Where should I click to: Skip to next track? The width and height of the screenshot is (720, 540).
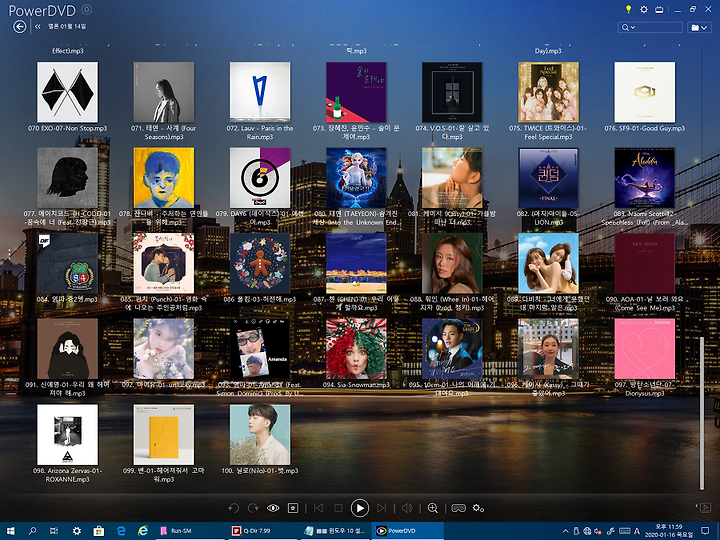(x=381, y=508)
